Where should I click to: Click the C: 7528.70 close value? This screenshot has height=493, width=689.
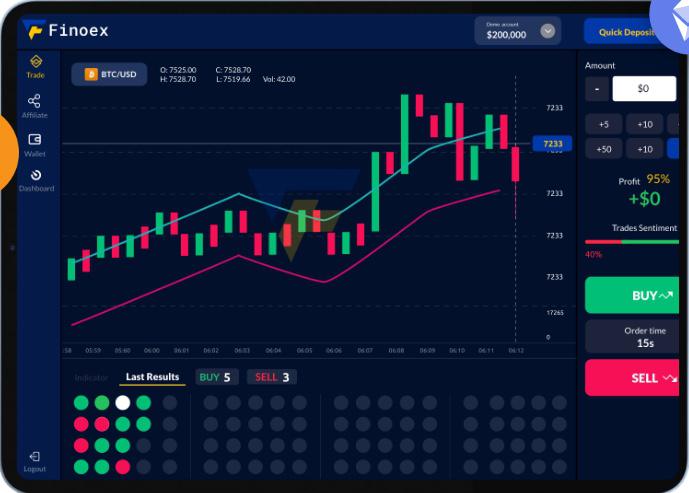233,70
